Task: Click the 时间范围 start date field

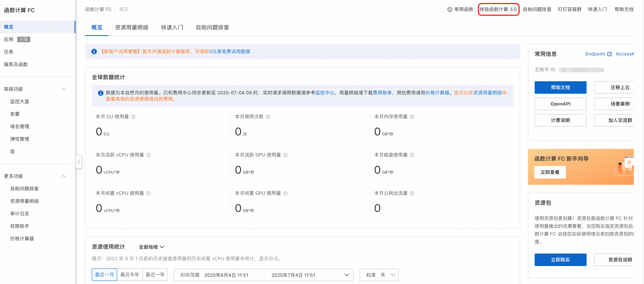Action: 226,275
